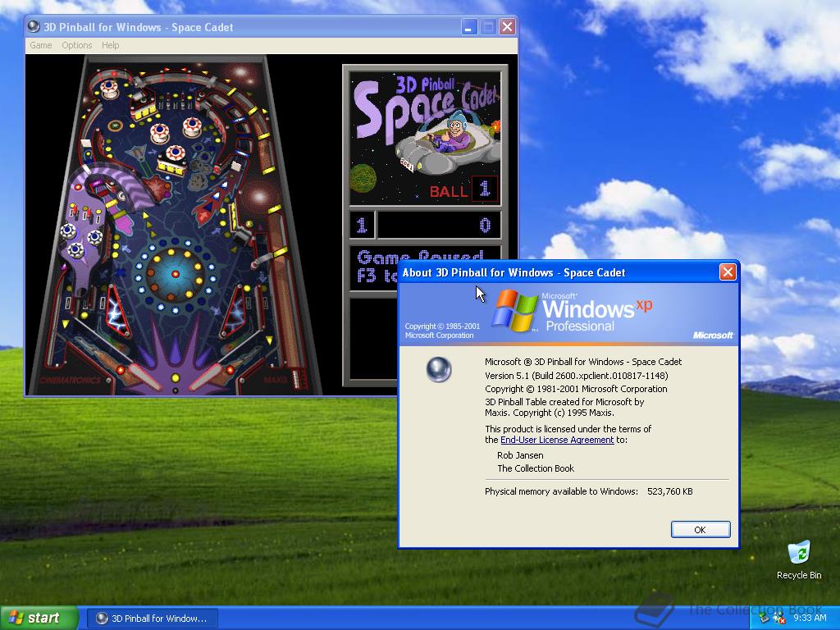840x630 pixels.
Task: Select the 3D Pinball taskbar button
Action: (153, 619)
